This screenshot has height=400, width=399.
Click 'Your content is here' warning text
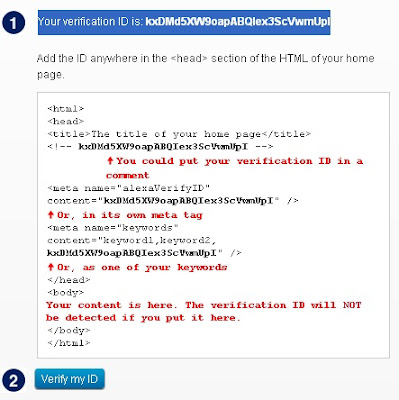click(204, 305)
